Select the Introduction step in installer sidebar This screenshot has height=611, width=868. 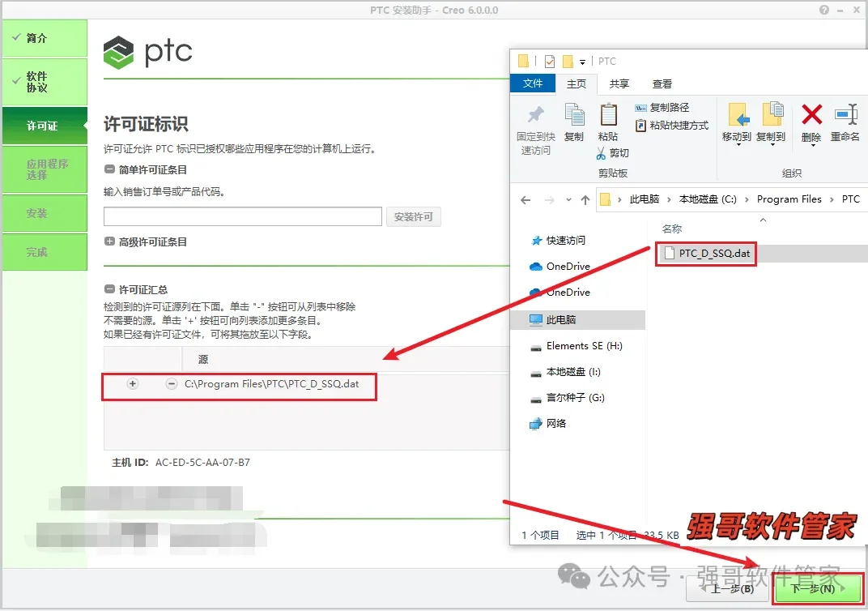click(x=45, y=38)
